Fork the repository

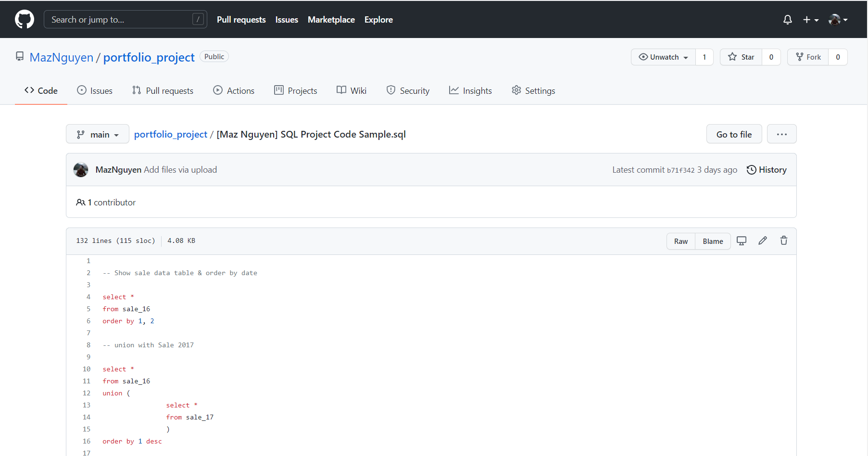[x=808, y=57]
